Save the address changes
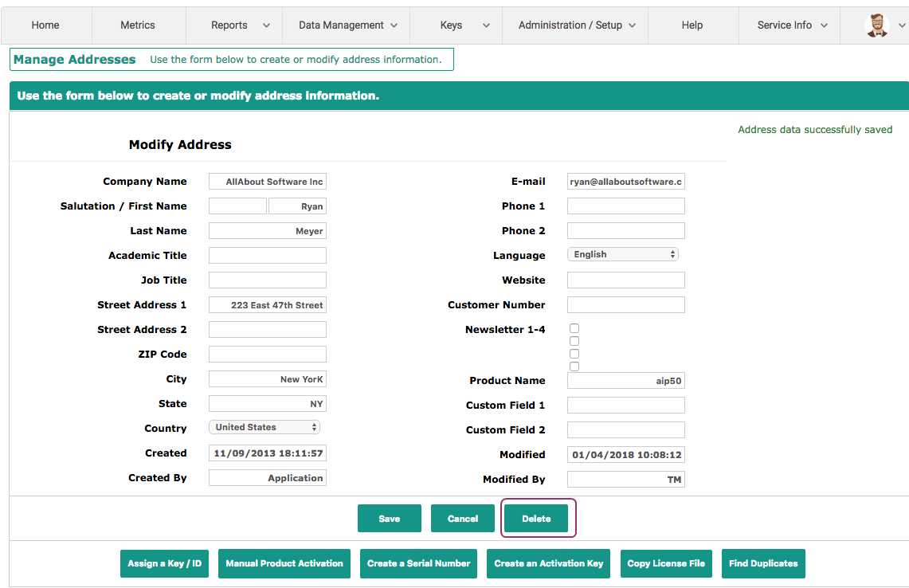909x588 pixels. (390, 518)
